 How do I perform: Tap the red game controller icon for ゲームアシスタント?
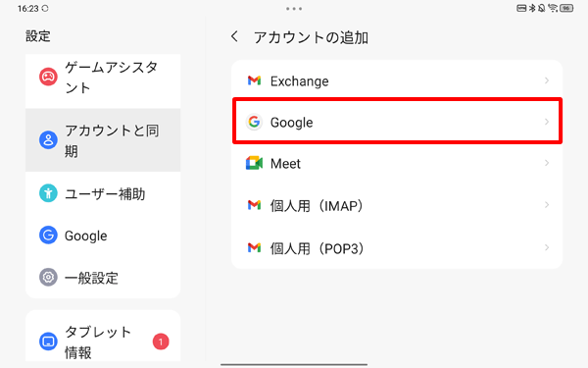tap(48, 77)
